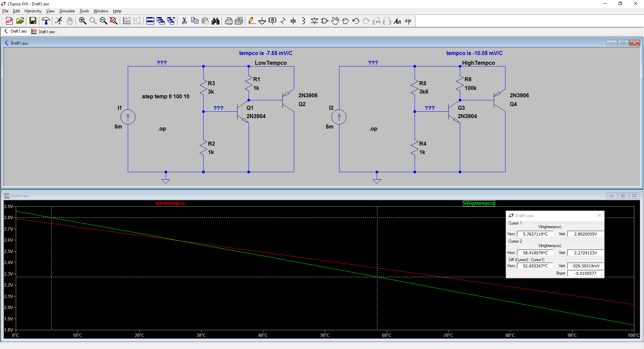Click the .step temp directive text
Screen dimensions: 644x349
tap(165, 96)
